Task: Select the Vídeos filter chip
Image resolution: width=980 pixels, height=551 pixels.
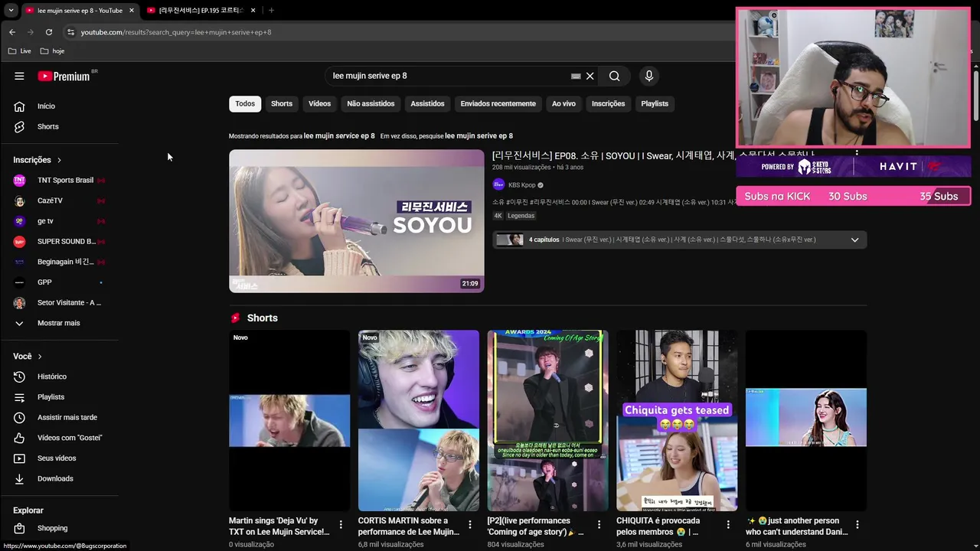Action: pyautogui.click(x=320, y=103)
